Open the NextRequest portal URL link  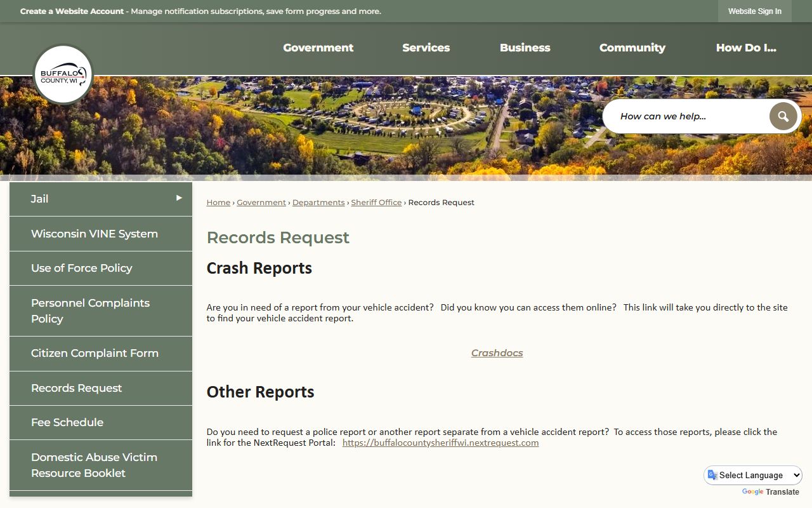pos(440,443)
